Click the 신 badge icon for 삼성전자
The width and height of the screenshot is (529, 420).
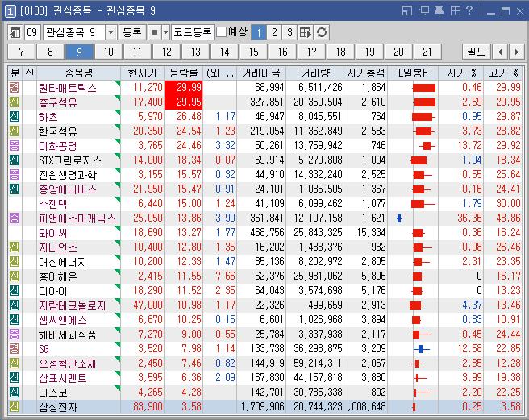tap(15, 406)
